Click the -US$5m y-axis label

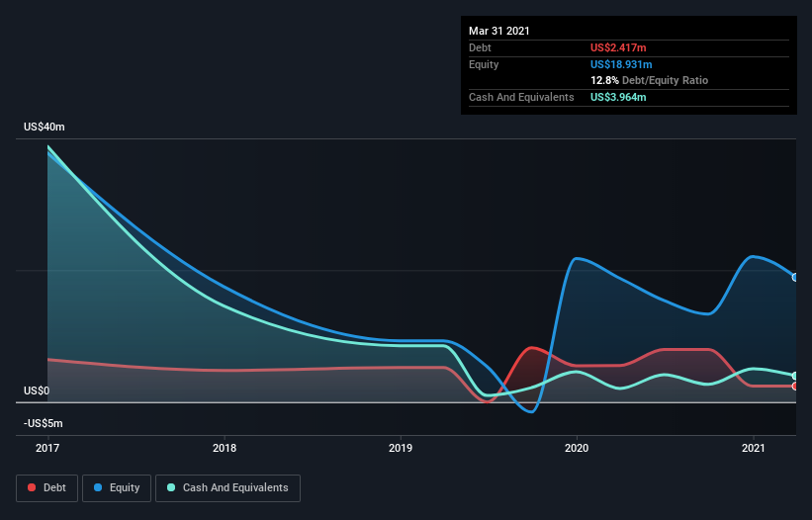point(43,423)
